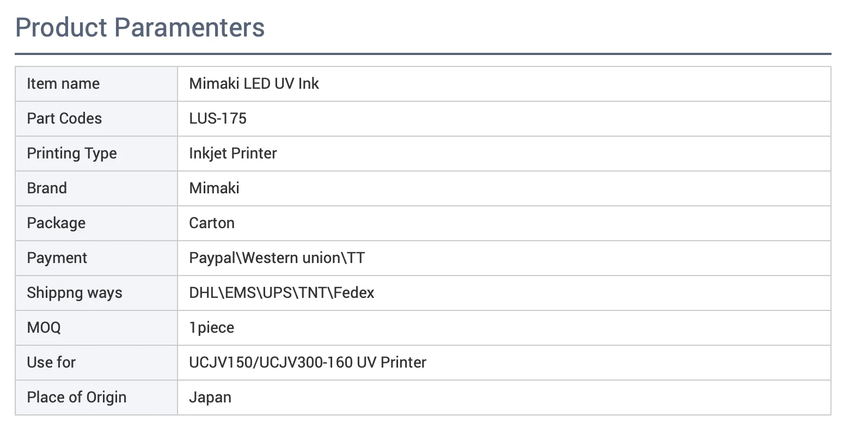Click the Product Paramenters heading

click(140, 27)
